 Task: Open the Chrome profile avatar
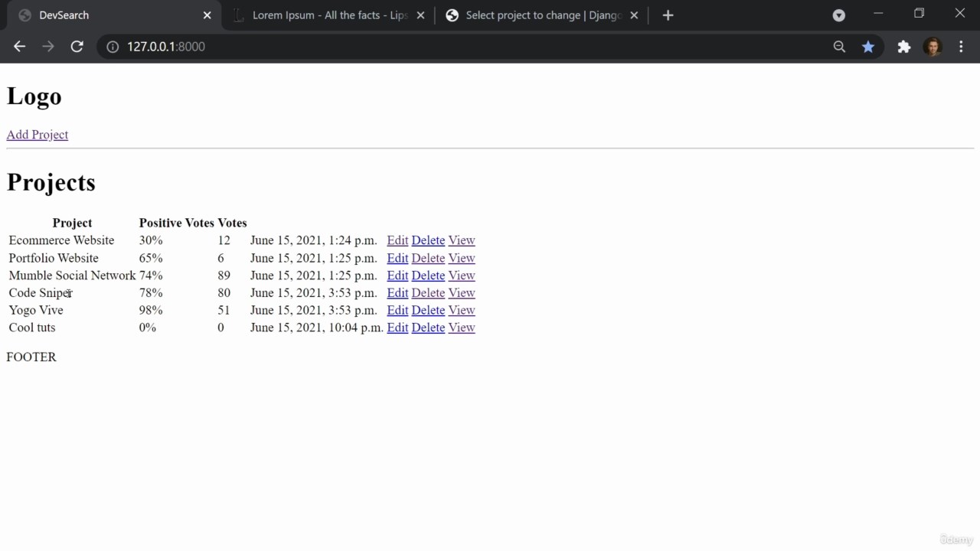pyautogui.click(x=932, y=47)
